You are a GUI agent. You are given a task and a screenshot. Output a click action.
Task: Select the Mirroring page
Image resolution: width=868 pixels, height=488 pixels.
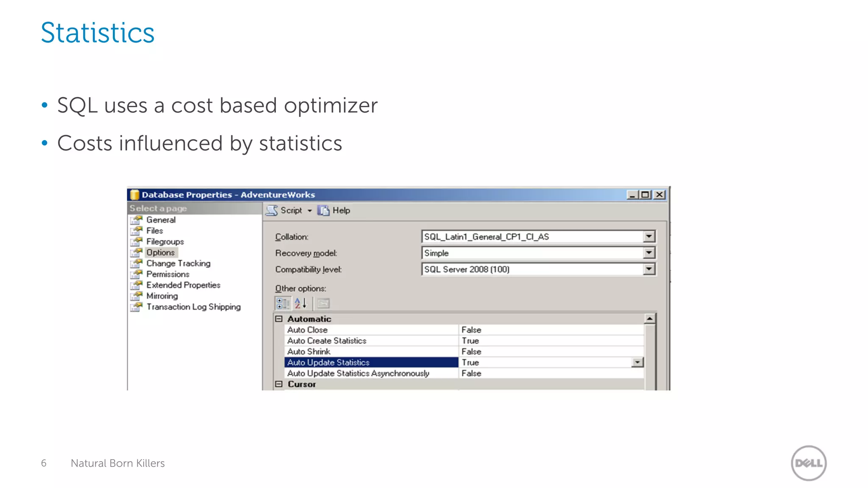click(x=162, y=296)
